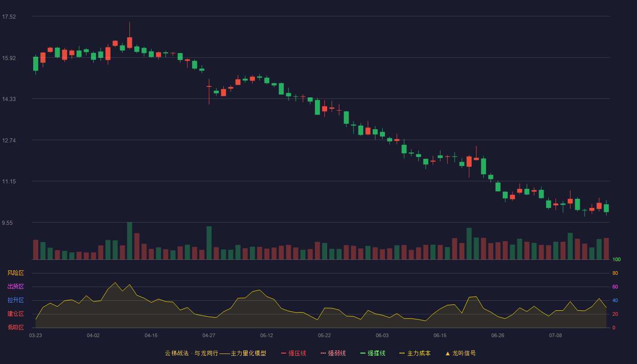Image resolution: width=637 pixels, height=364 pixels.
Task: Click the 龙吟信号 triangle legend icon
Action: (447, 353)
